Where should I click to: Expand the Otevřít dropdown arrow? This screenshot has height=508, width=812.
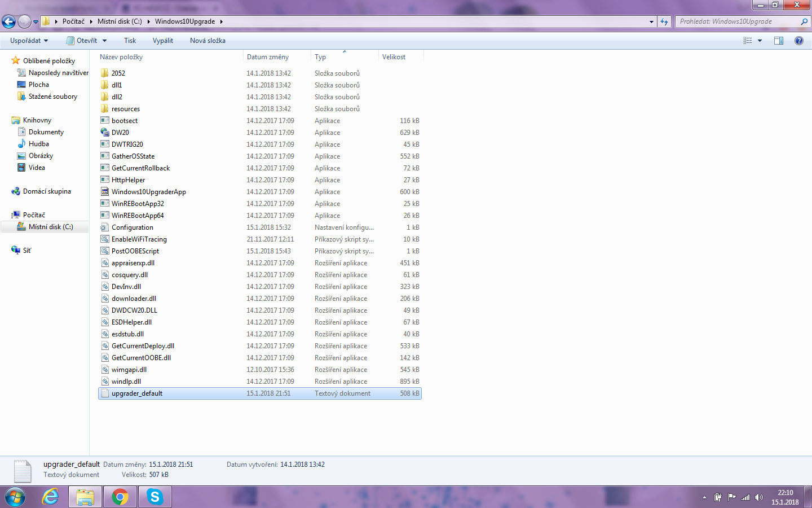click(104, 41)
